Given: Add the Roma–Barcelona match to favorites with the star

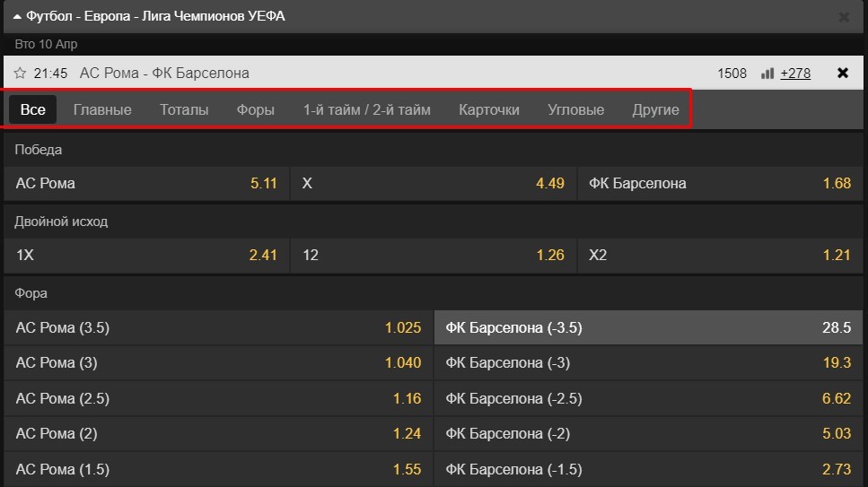Looking at the screenshot, I should coord(20,73).
